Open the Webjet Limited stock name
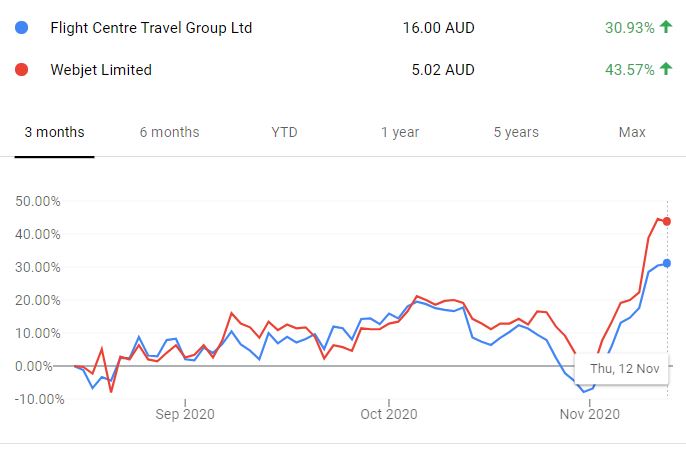 [101, 70]
